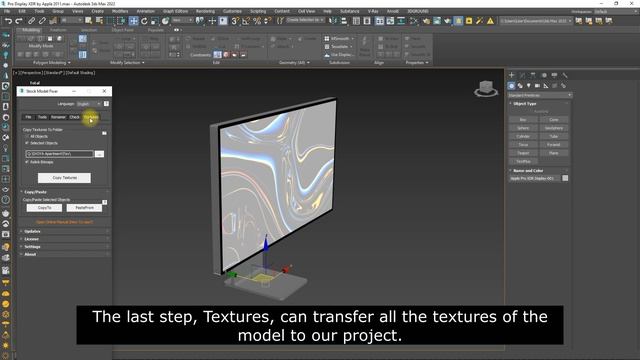The width and height of the screenshot is (640, 360).
Task: Toggle the checkbox below the folder path
Action: [x=27, y=162]
